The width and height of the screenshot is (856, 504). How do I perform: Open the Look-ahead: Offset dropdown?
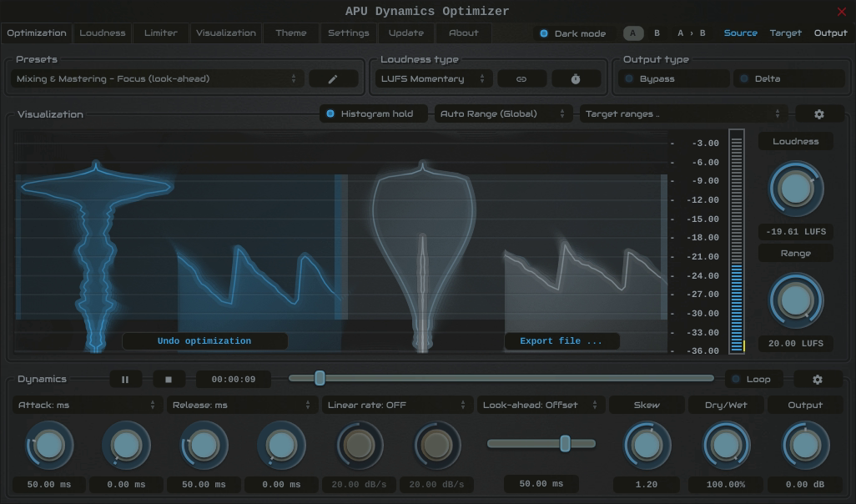pos(541,406)
